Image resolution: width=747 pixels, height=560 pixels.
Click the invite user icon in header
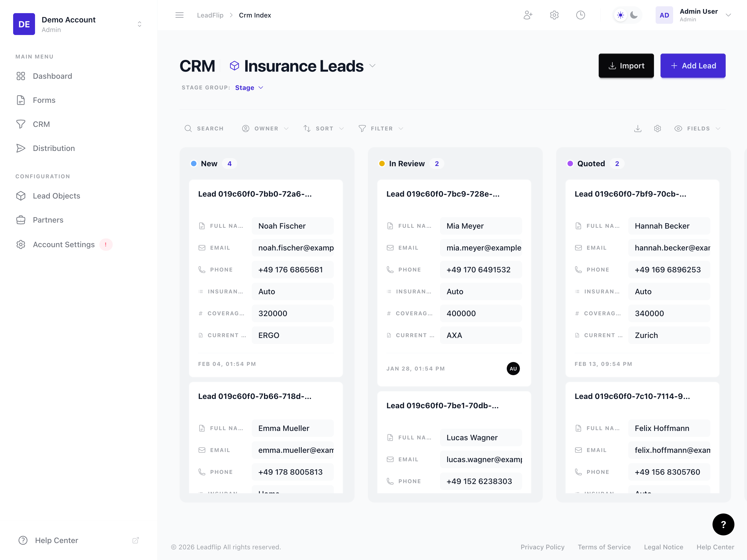(528, 15)
